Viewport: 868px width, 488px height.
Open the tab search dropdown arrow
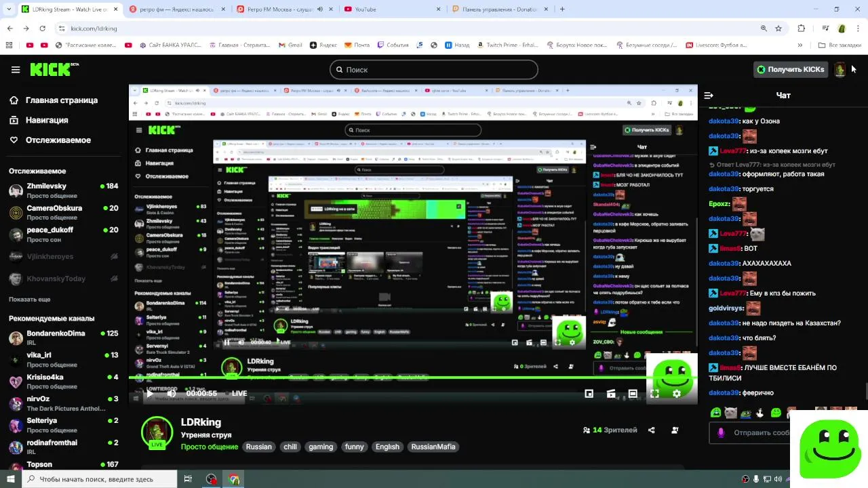(x=9, y=9)
